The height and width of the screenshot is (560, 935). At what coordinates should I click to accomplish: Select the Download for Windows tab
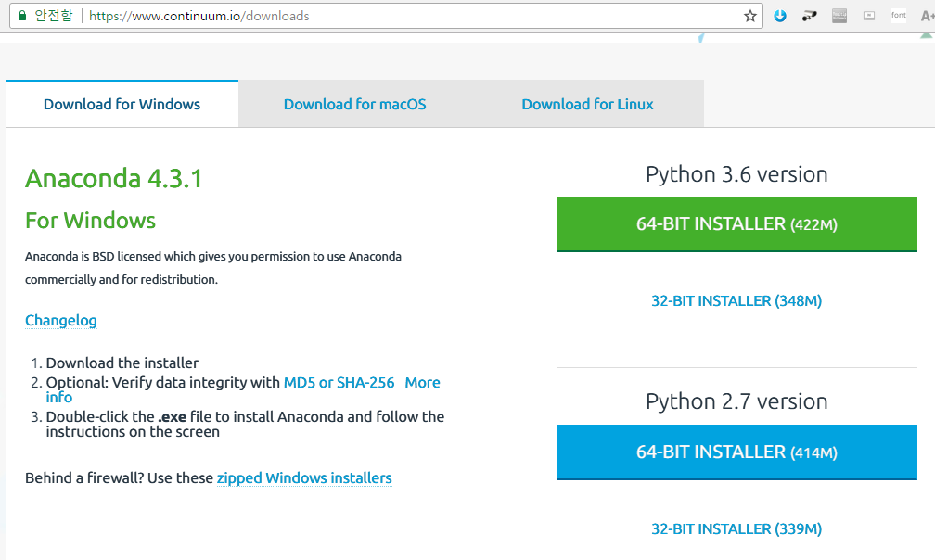(122, 104)
